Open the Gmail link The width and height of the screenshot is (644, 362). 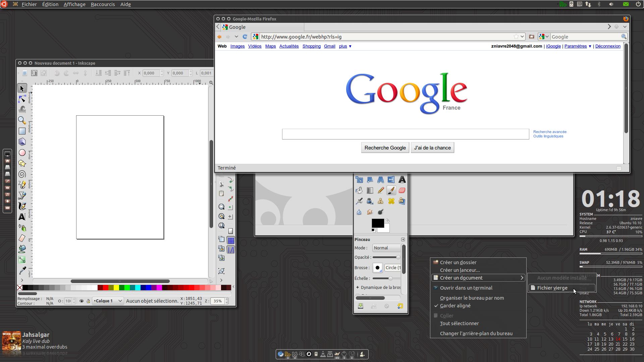point(329,46)
